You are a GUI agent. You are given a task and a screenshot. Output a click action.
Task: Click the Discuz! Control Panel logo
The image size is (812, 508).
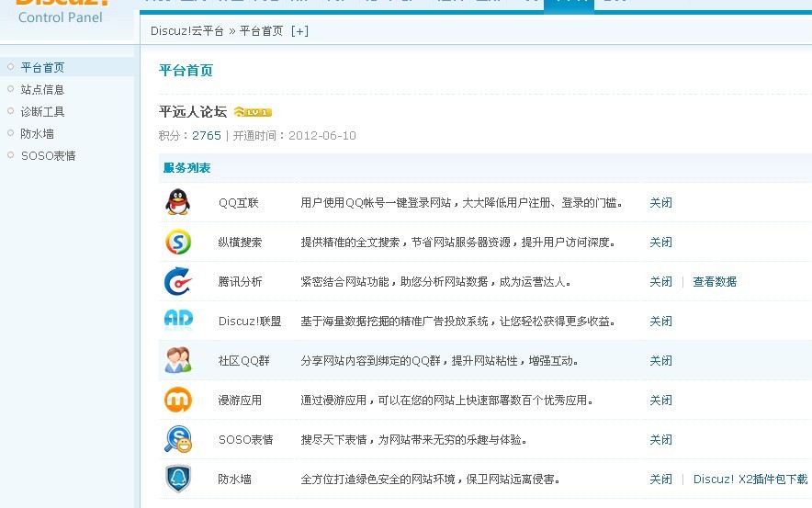[62, 11]
